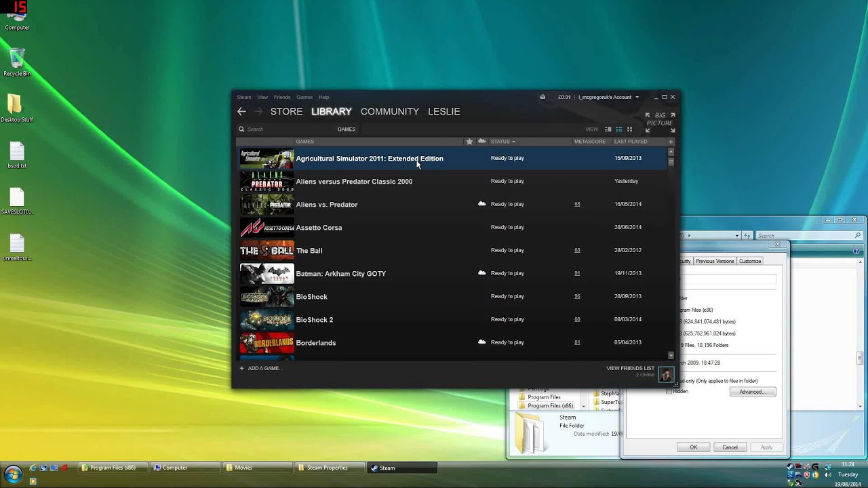Add a column with plus icon
Viewport: 868px width, 488px height.
[671, 142]
